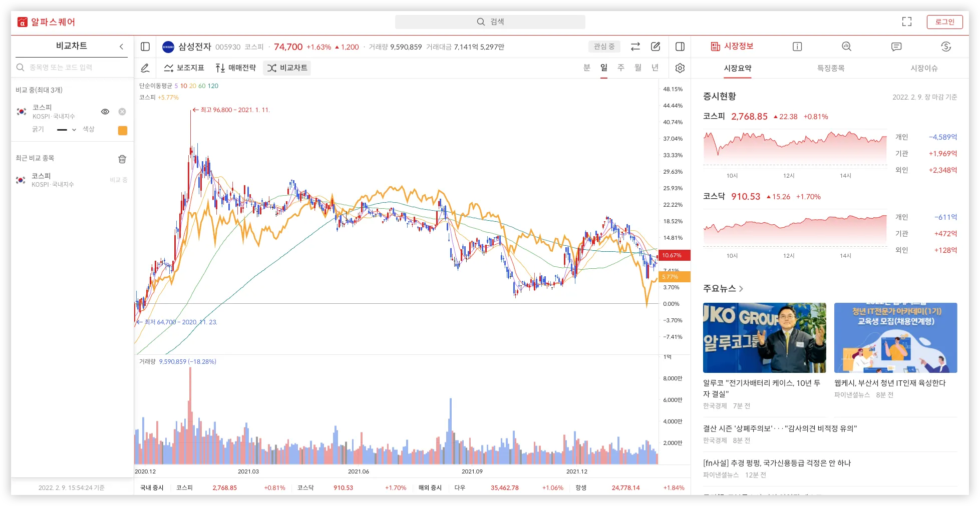
Task: Open fn사설 추경 펑펑 news link
Action: (777, 463)
